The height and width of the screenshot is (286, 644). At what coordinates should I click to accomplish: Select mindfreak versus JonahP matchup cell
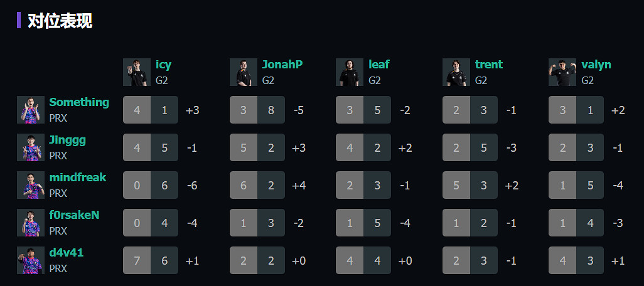pos(257,185)
